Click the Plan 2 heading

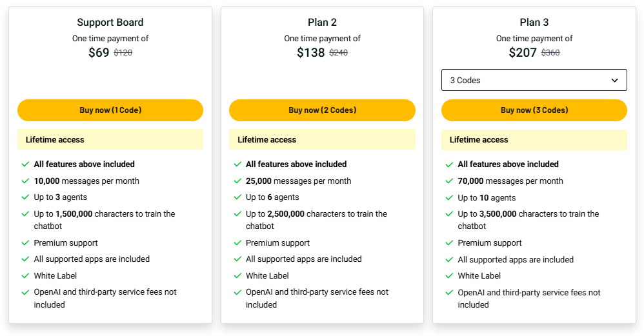point(322,23)
